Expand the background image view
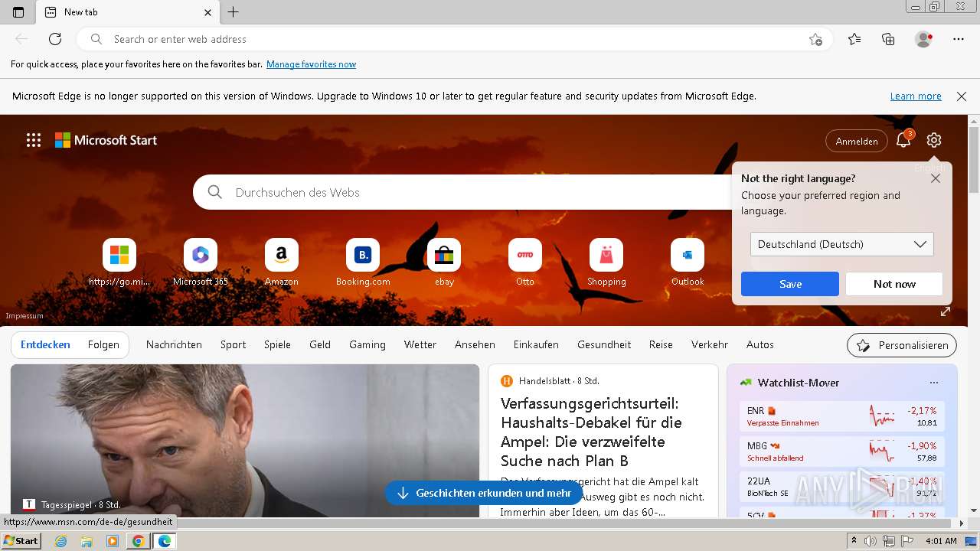This screenshot has height=551, width=980. pyautogui.click(x=946, y=311)
